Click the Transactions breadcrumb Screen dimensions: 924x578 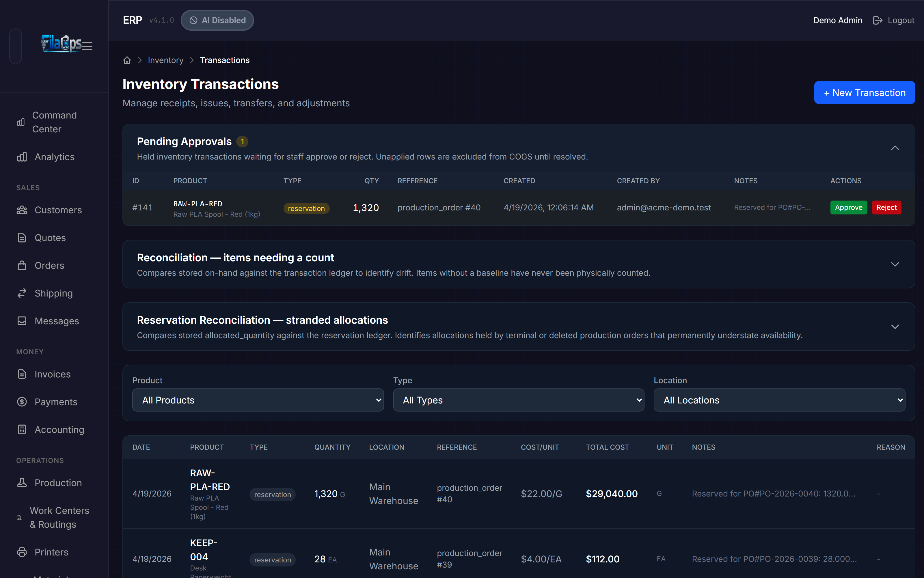[225, 60]
